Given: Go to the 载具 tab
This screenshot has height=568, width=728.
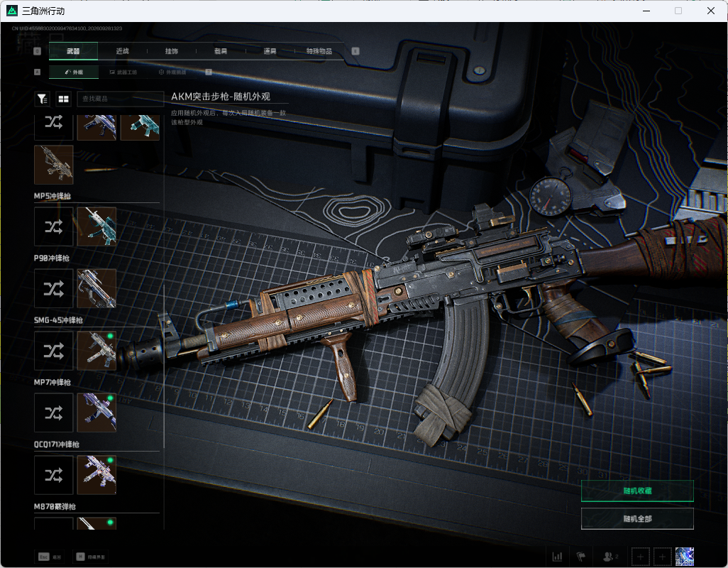Looking at the screenshot, I should click(221, 51).
